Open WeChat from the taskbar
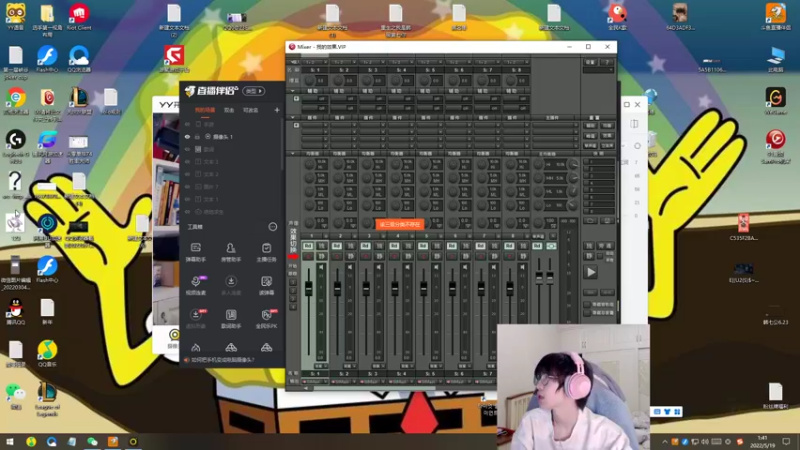Screen dimensions: 800x450 [92, 441]
